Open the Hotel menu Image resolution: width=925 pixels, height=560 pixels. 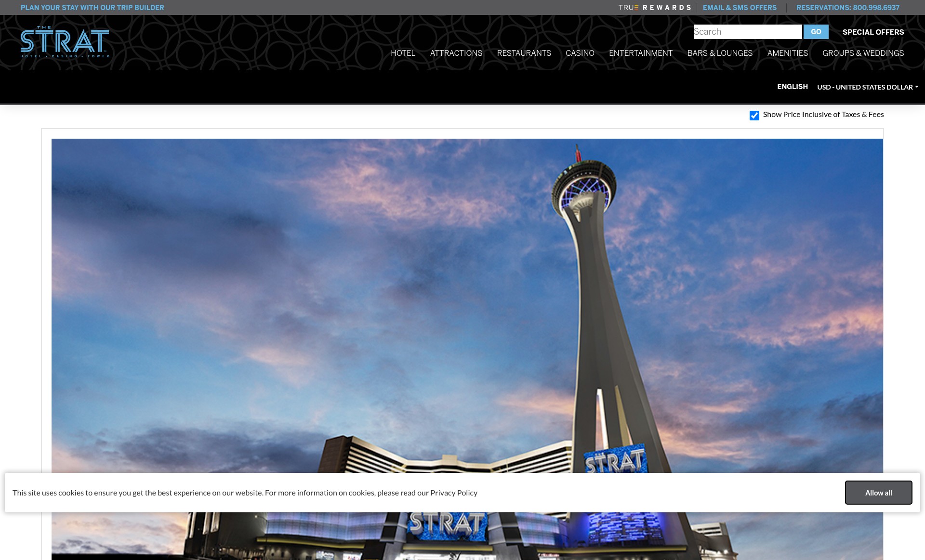tap(403, 53)
